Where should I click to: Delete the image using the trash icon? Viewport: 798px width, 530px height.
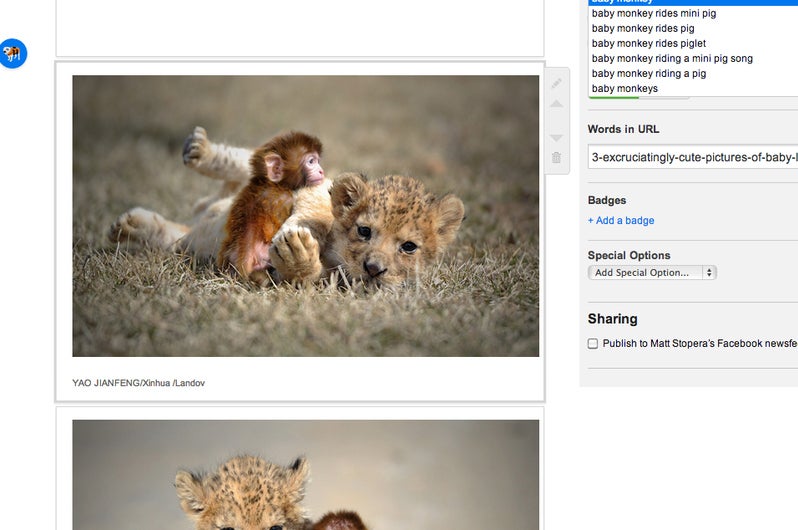coord(557,157)
